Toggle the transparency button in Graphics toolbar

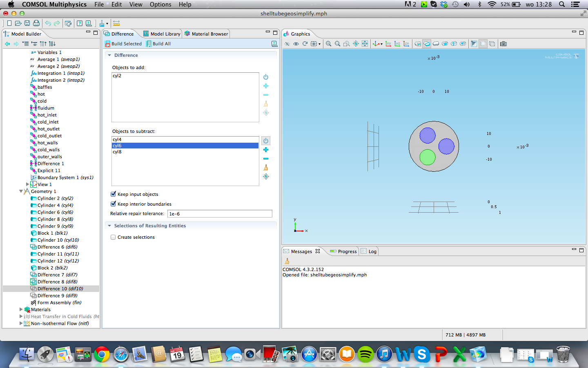483,44
